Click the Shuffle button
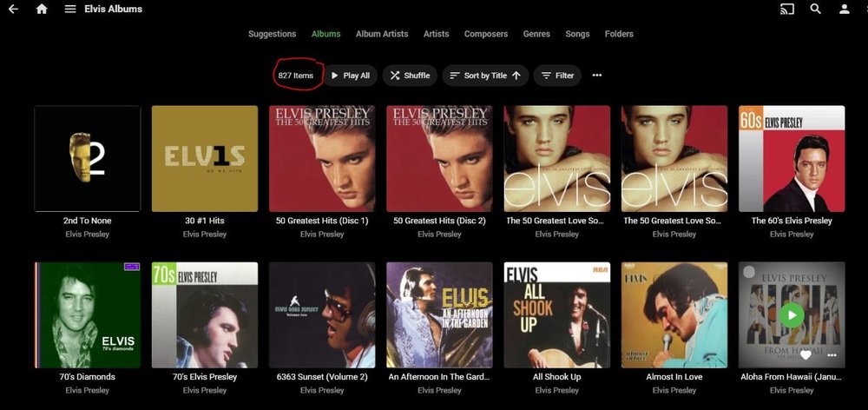 410,76
